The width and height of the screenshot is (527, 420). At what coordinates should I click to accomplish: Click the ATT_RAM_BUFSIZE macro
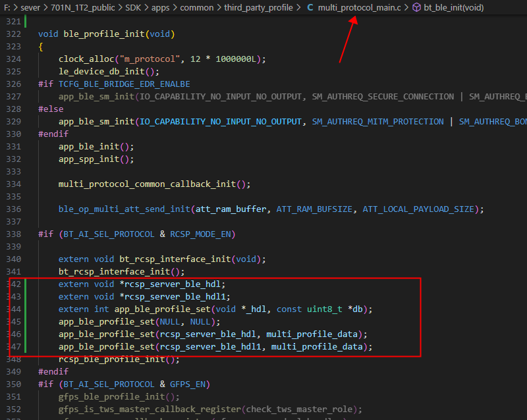(x=314, y=209)
